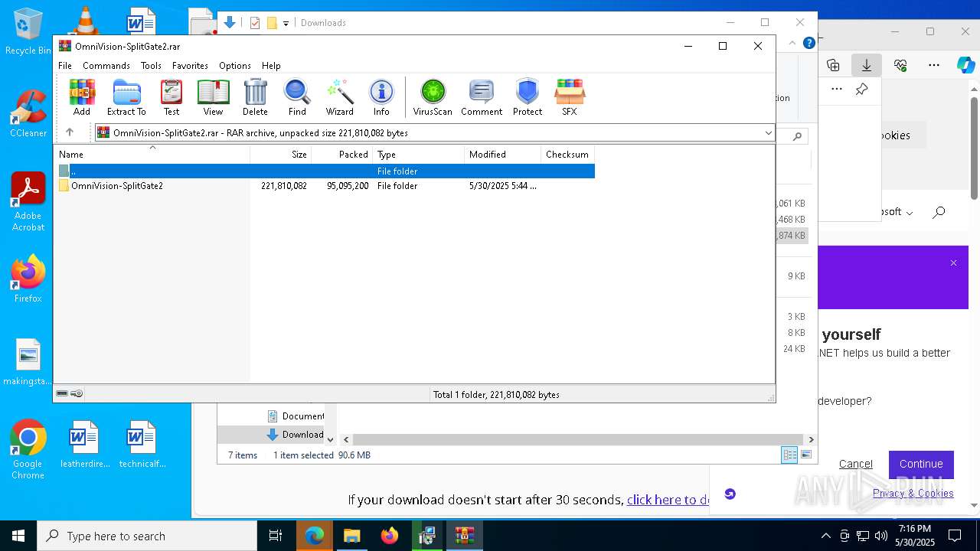Create SFX archive via SFX icon
This screenshot has height=551, width=980.
tap(570, 97)
